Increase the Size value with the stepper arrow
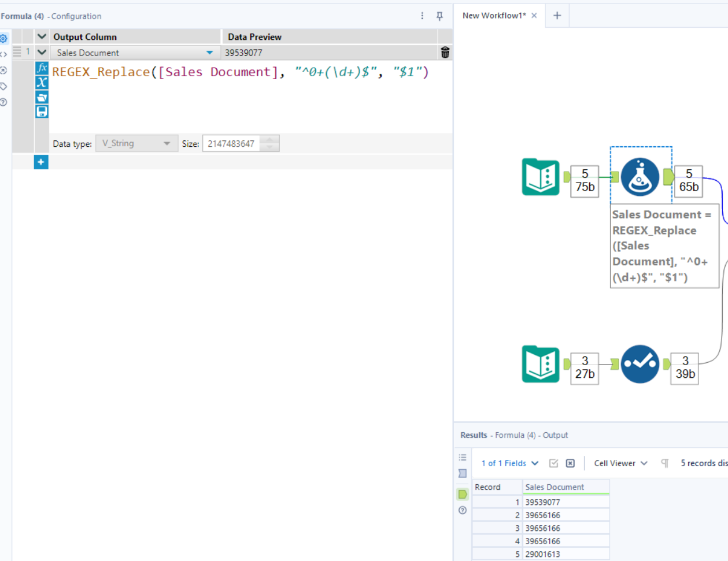 click(x=269, y=140)
